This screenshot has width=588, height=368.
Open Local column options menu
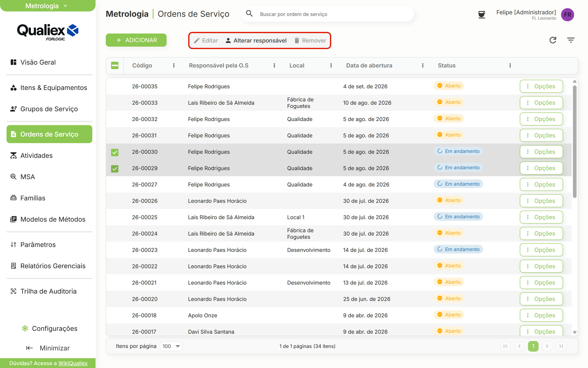tap(331, 65)
